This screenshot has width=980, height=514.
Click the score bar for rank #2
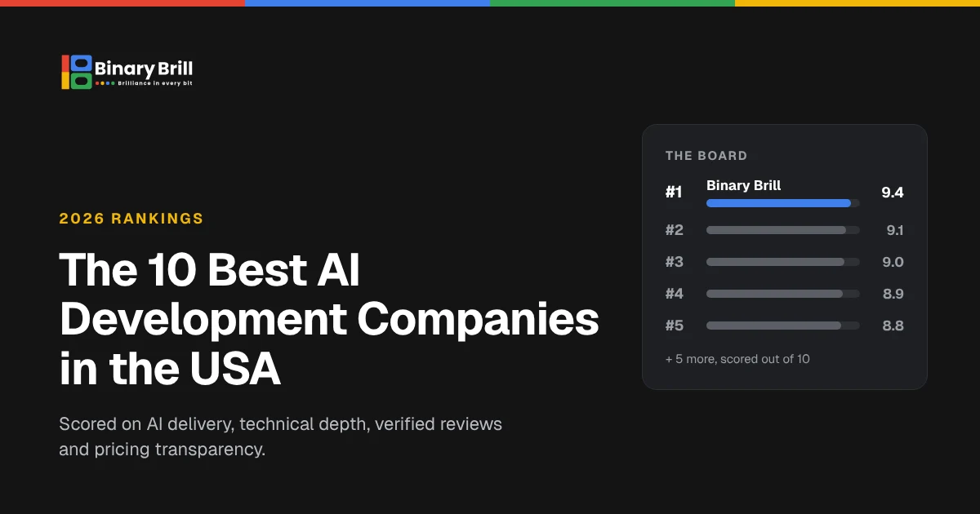(782, 230)
